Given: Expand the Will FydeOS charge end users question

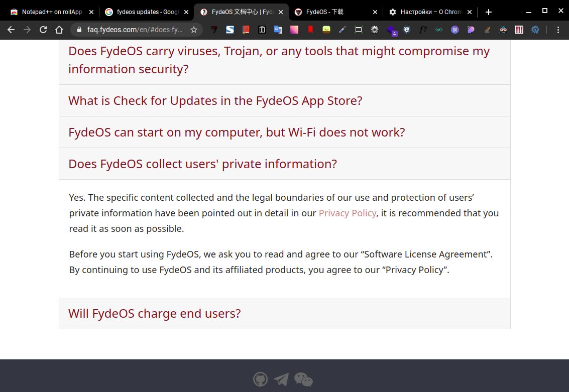Looking at the screenshot, I should point(284,313).
